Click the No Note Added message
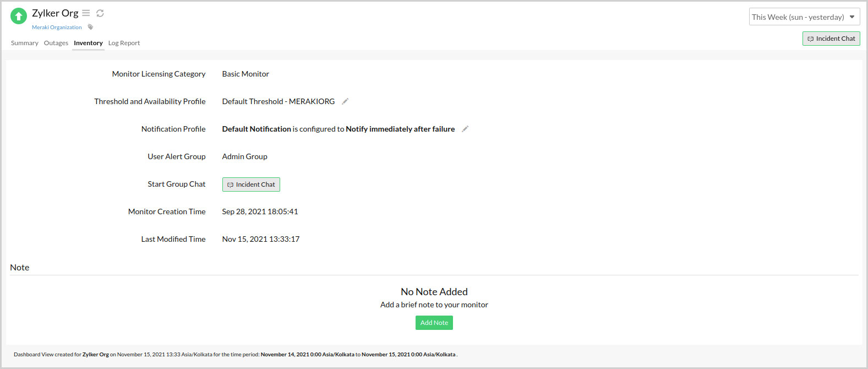Image resolution: width=868 pixels, height=369 pixels. coord(434,292)
